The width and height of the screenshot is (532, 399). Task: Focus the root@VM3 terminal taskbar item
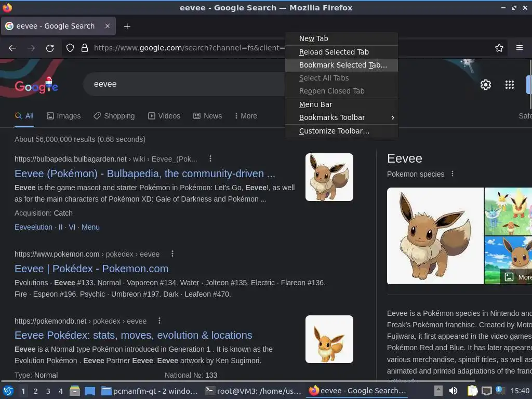coord(254,391)
